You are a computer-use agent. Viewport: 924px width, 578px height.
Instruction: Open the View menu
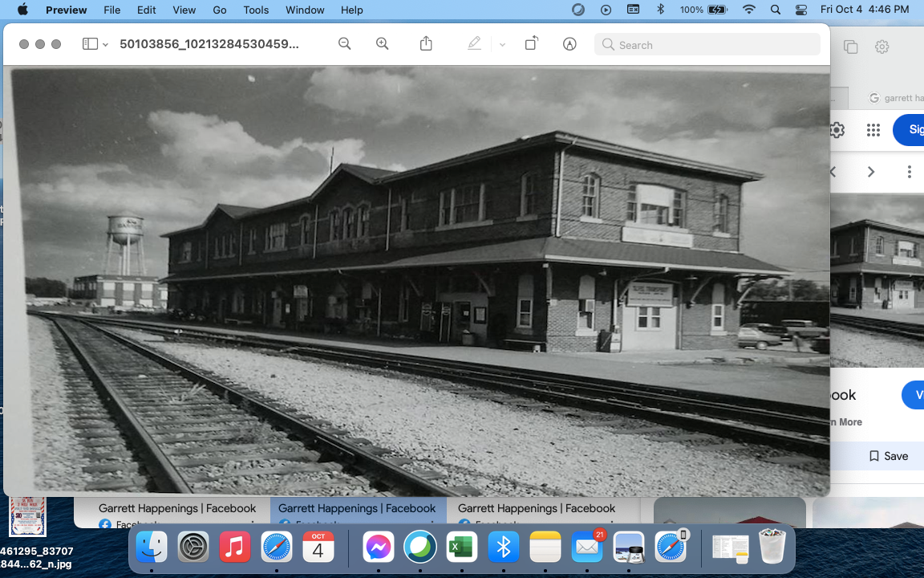pyautogui.click(x=184, y=10)
